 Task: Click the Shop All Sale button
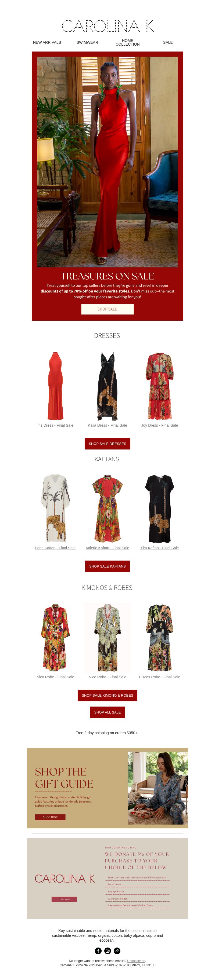point(107,712)
